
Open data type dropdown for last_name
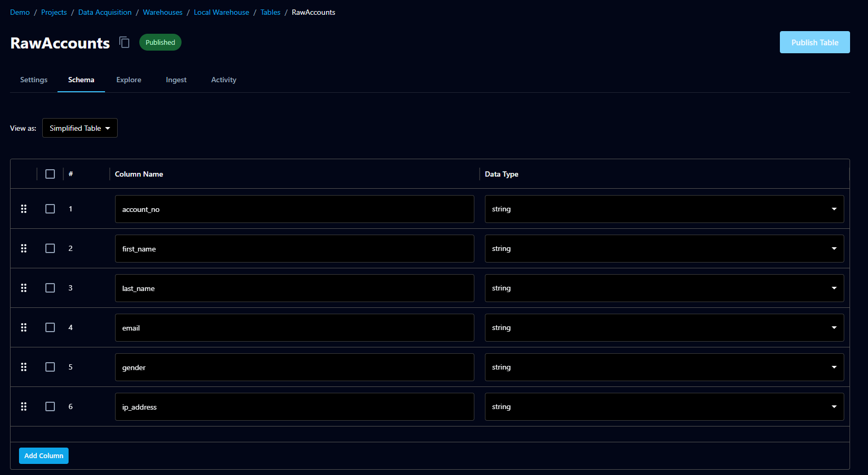(664, 288)
